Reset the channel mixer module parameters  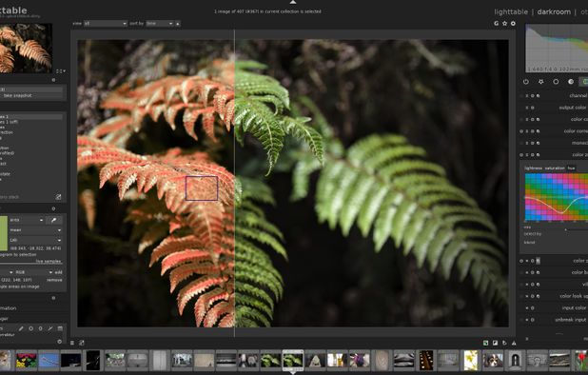click(532, 96)
